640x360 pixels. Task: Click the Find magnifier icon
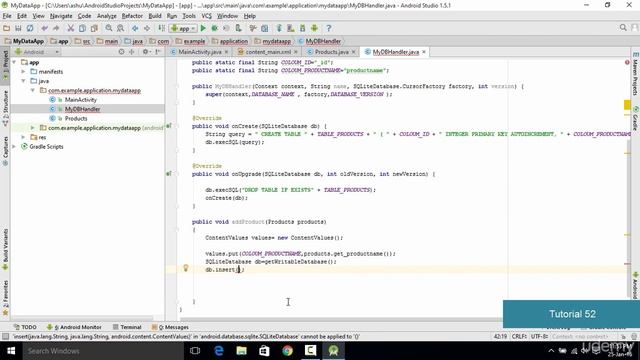tap(109, 28)
